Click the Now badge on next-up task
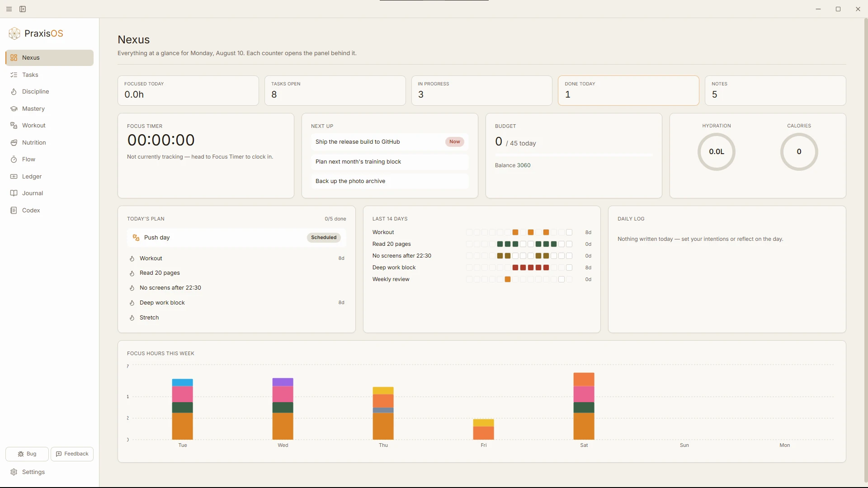Viewport: 868px width, 488px height. (x=455, y=142)
